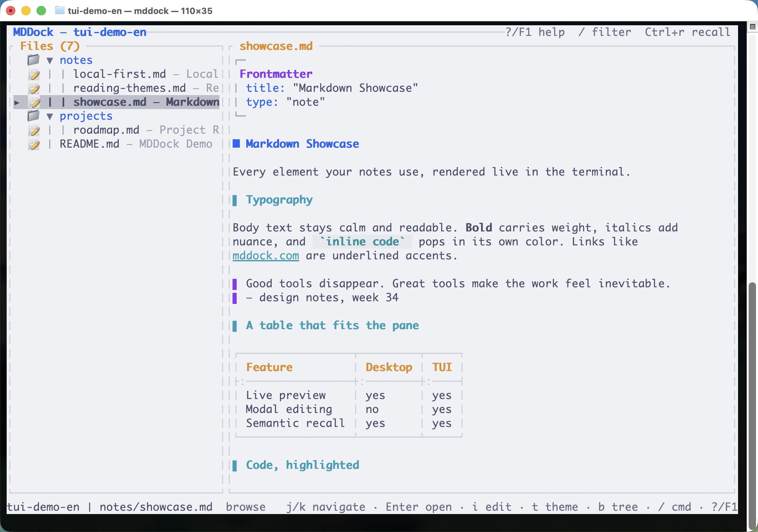Click the terminal scrollback marker icon at top right
Image resolution: width=758 pixels, height=532 pixels.
point(753,27)
